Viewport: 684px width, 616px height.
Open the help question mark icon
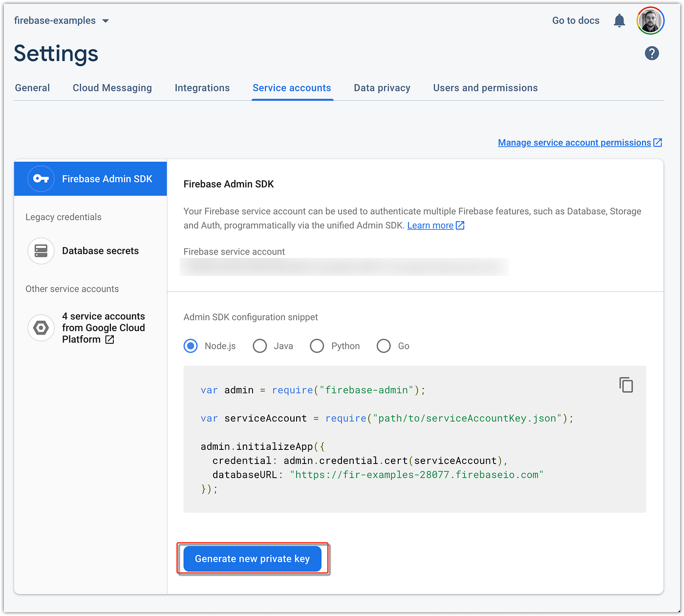[652, 53]
